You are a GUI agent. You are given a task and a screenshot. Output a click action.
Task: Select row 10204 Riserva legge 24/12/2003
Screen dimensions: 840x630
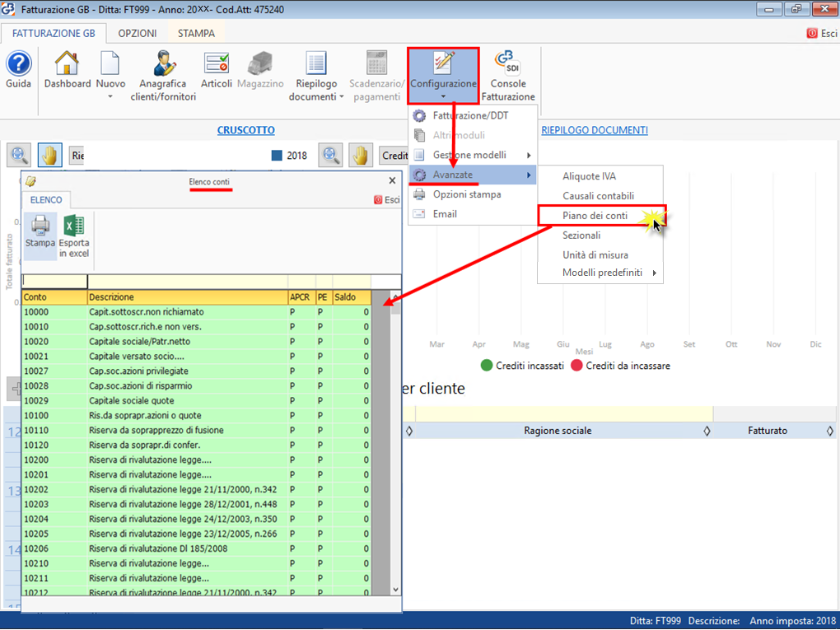pyautogui.click(x=196, y=519)
